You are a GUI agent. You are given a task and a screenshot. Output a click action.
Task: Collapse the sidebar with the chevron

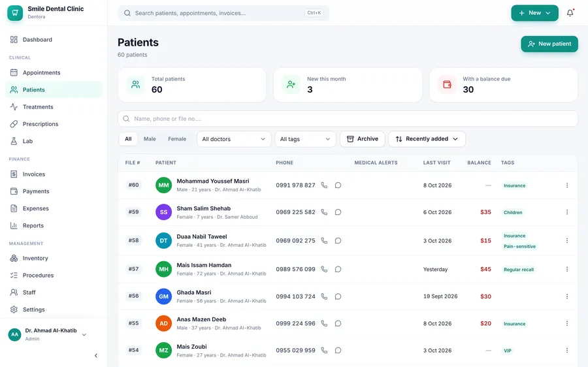[96, 355]
